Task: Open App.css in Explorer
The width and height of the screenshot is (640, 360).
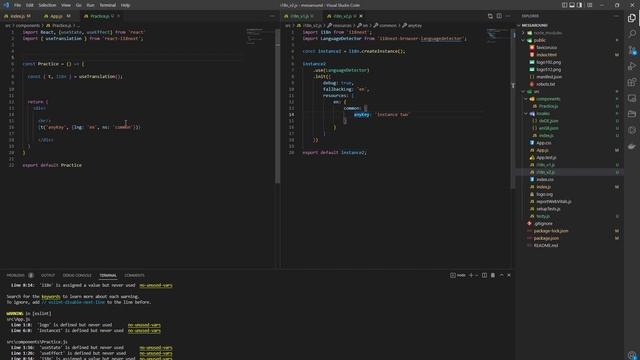Action: (x=543, y=143)
